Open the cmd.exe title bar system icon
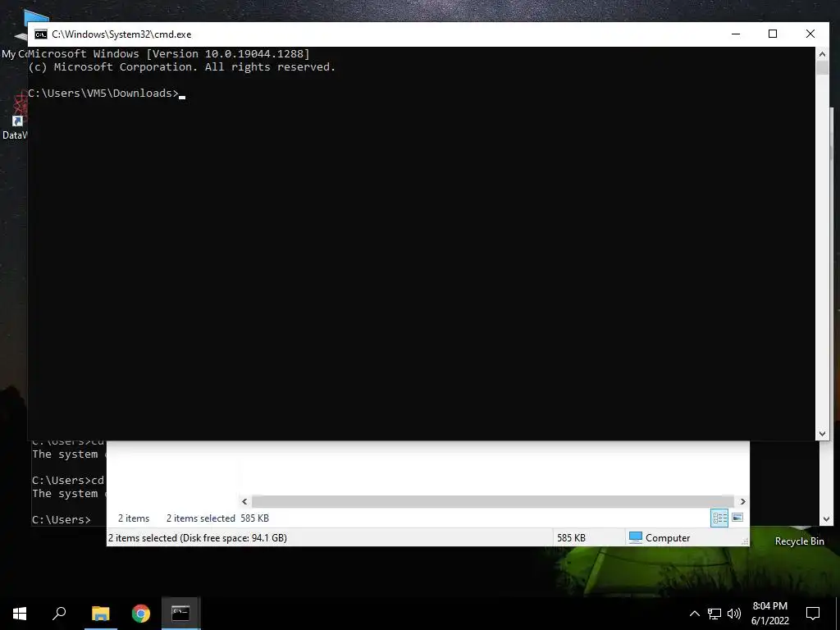Screen dimensions: 840x630 tap(41, 34)
